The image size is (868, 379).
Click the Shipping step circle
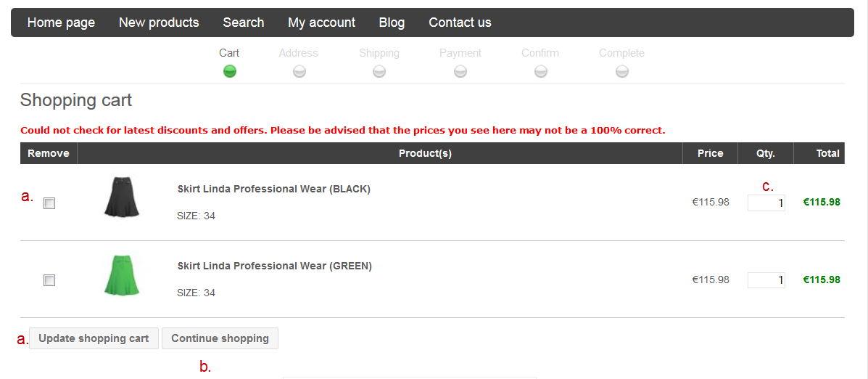tap(379, 71)
